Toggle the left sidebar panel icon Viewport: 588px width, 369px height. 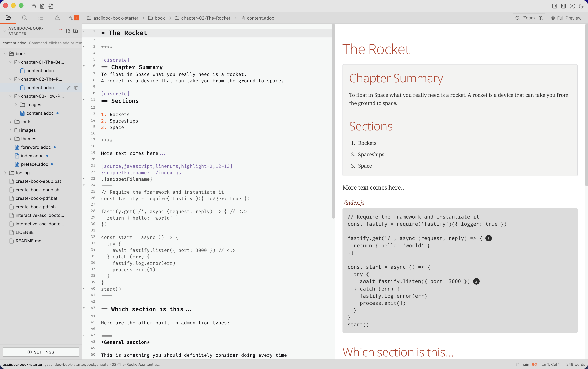[x=555, y=6]
